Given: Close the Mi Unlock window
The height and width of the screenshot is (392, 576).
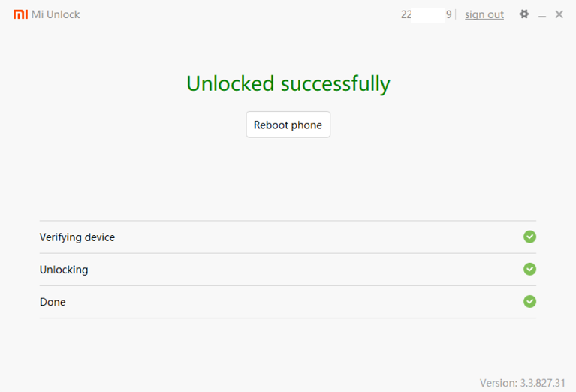Looking at the screenshot, I should (x=559, y=14).
